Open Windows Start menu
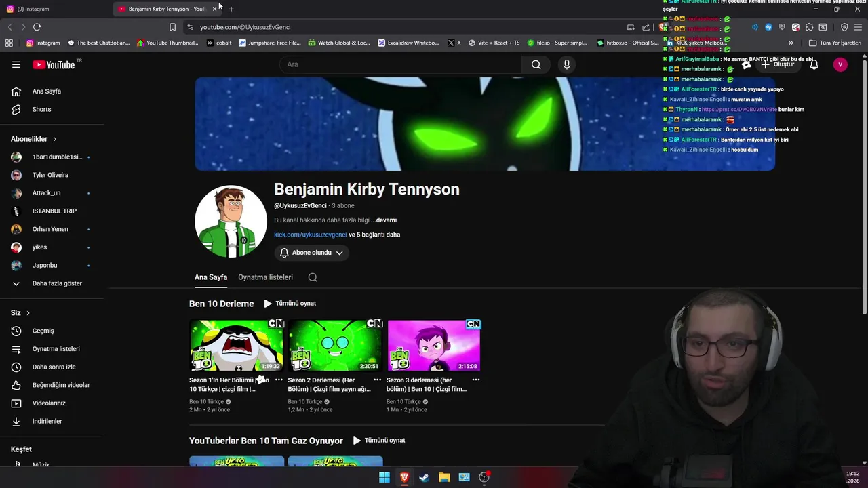The height and width of the screenshot is (488, 868). [x=384, y=477]
